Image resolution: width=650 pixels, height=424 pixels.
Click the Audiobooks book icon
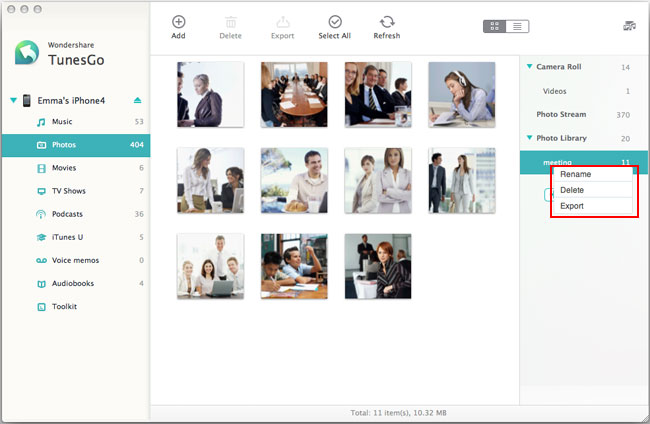point(41,284)
